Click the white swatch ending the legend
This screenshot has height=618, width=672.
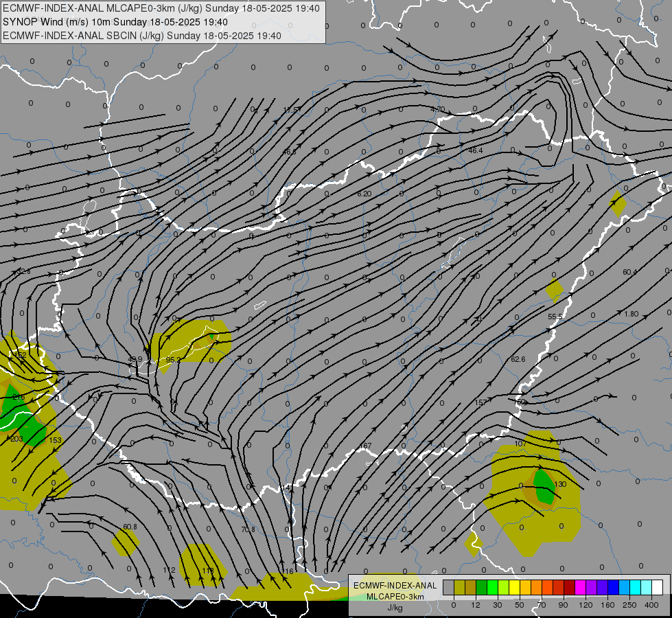pos(657,587)
